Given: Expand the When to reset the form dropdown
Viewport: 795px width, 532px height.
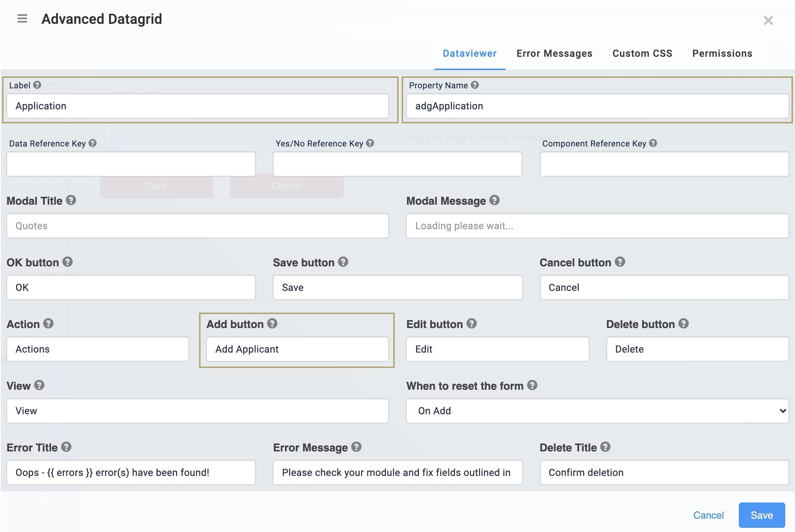Looking at the screenshot, I should (x=597, y=411).
